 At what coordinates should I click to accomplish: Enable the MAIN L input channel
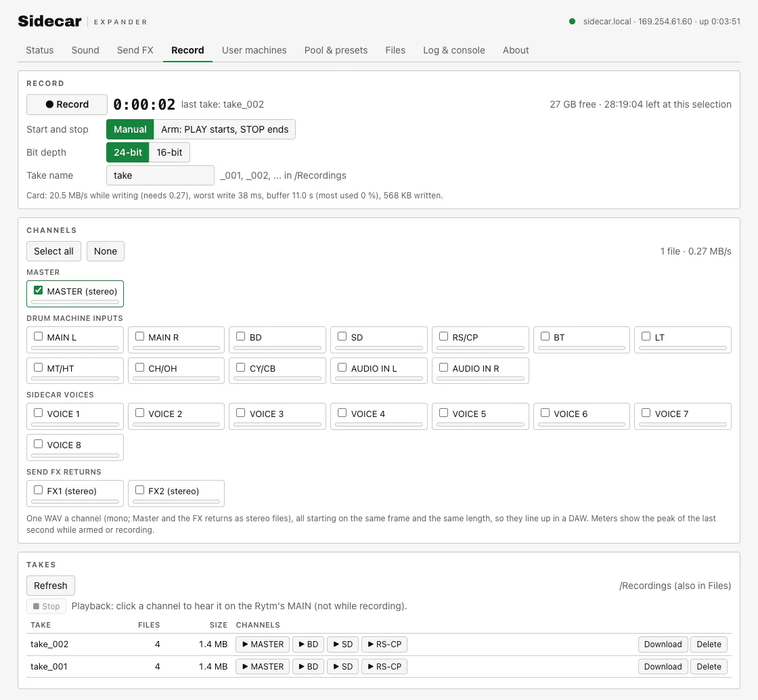[x=38, y=336]
